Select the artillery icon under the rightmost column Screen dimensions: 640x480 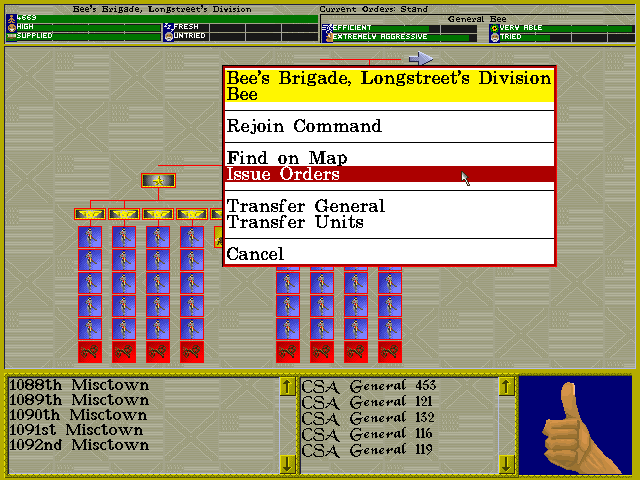coord(390,352)
